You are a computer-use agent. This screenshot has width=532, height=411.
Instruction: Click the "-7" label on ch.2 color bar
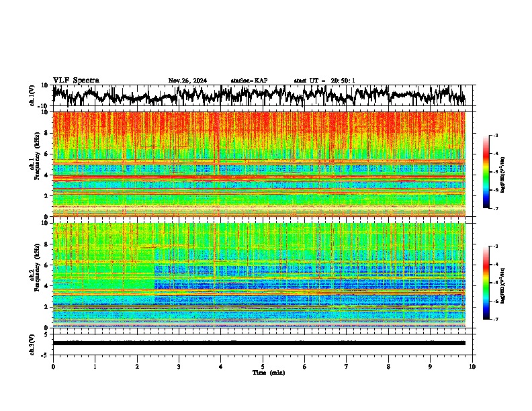click(496, 319)
